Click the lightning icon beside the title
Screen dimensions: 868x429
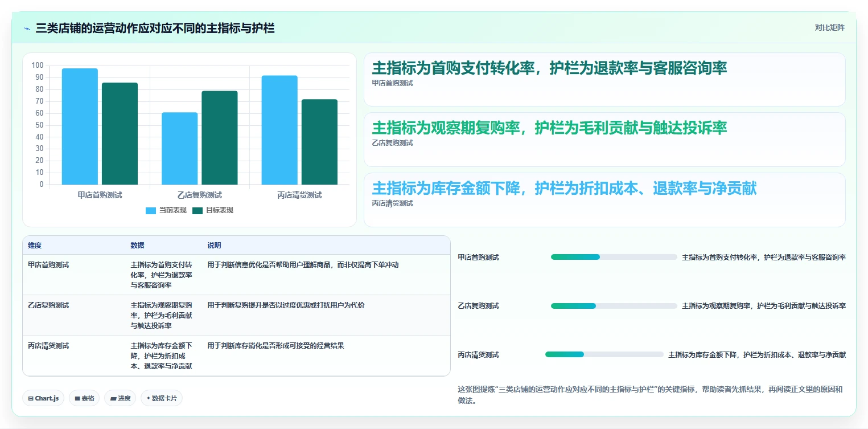(27, 28)
